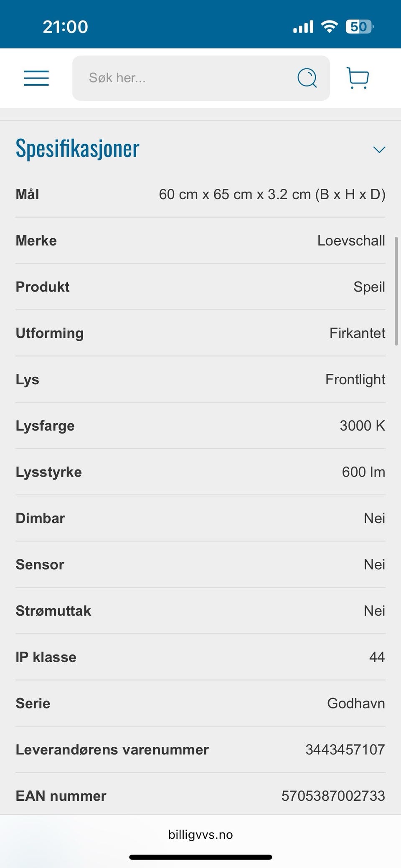Open the hamburger menu
The height and width of the screenshot is (868, 401).
pyautogui.click(x=36, y=78)
